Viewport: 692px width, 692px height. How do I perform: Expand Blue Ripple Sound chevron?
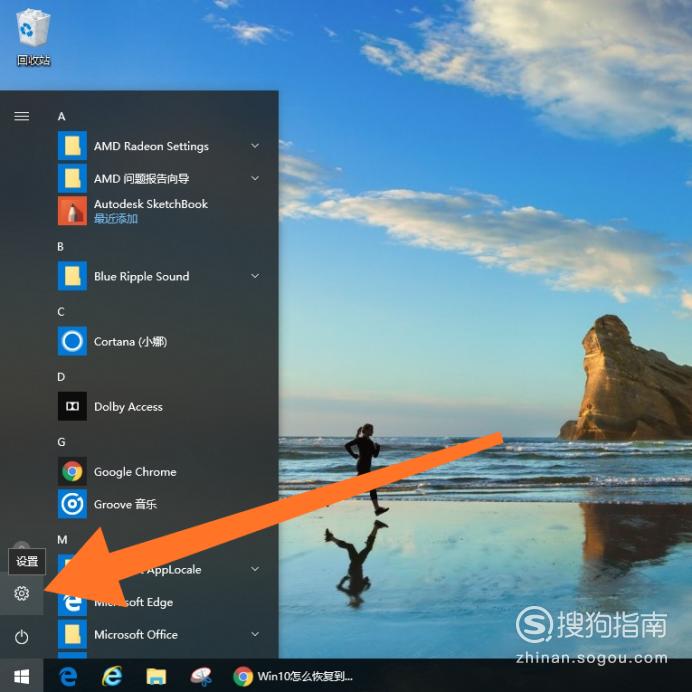pos(255,276)
